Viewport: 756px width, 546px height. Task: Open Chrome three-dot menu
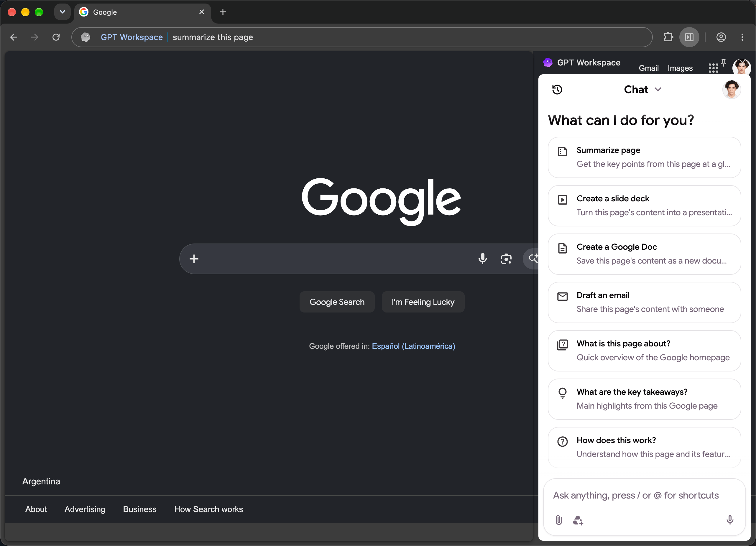742,37
